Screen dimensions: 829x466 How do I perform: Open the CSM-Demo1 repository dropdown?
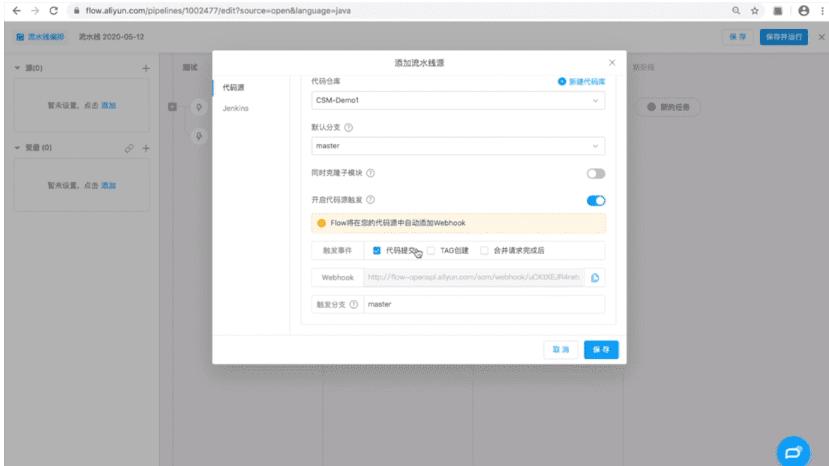point(458,100)
